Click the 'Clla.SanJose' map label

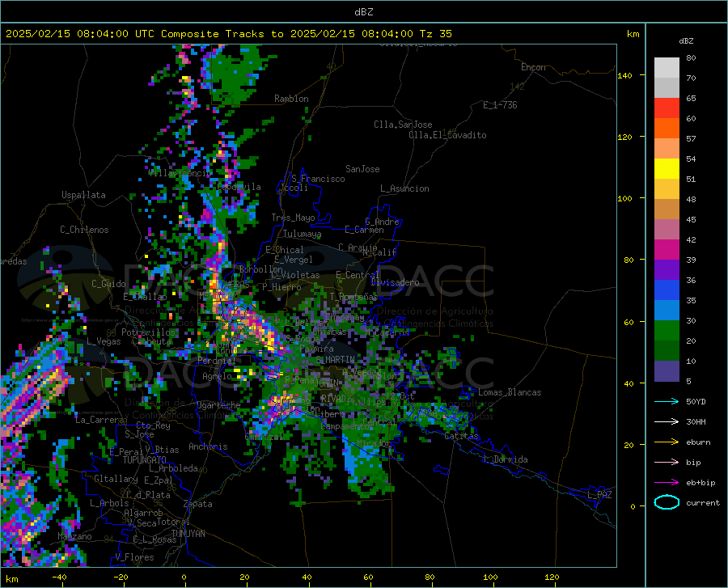(x=403, y=125)
